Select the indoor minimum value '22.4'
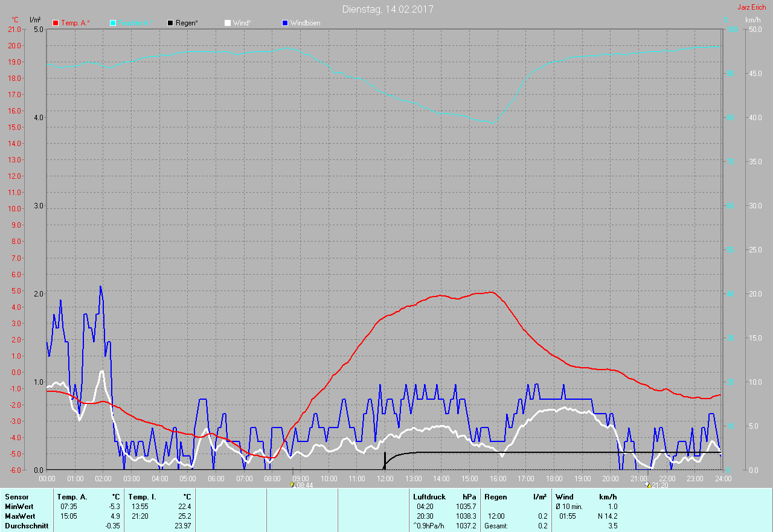773x532 pixels. 184,507
